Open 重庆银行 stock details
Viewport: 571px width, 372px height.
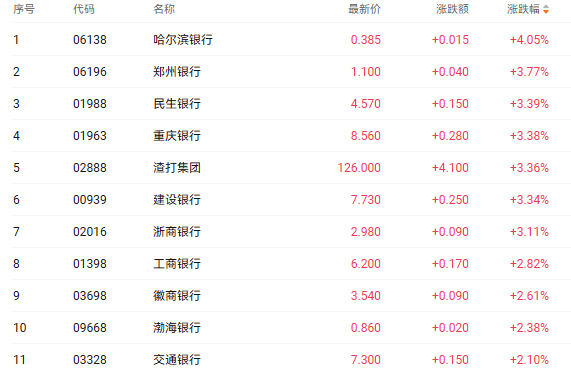tap(177, 136)
